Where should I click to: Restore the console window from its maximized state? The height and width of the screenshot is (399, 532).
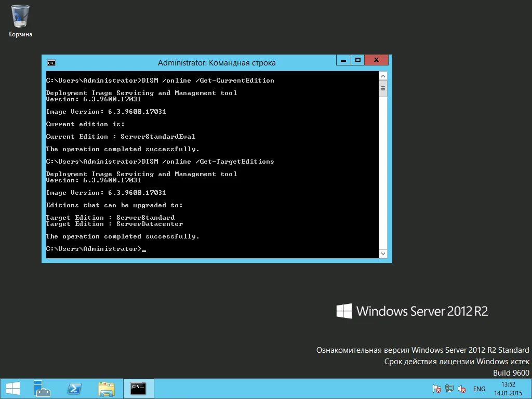click(x=357, y=60)
